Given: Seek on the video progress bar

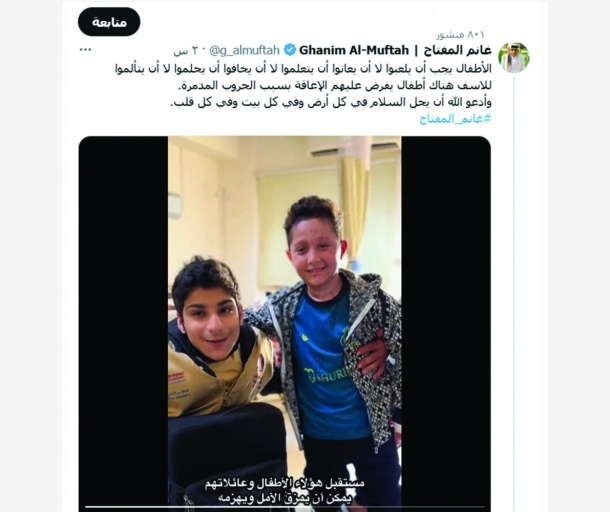Looking at the screenshot, I should (x=284, y=507).
